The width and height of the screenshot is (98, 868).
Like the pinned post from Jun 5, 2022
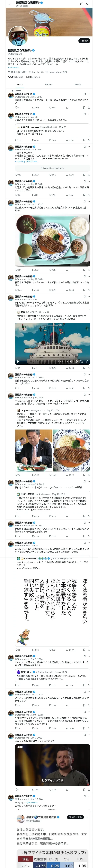click(x=52, y=107)
